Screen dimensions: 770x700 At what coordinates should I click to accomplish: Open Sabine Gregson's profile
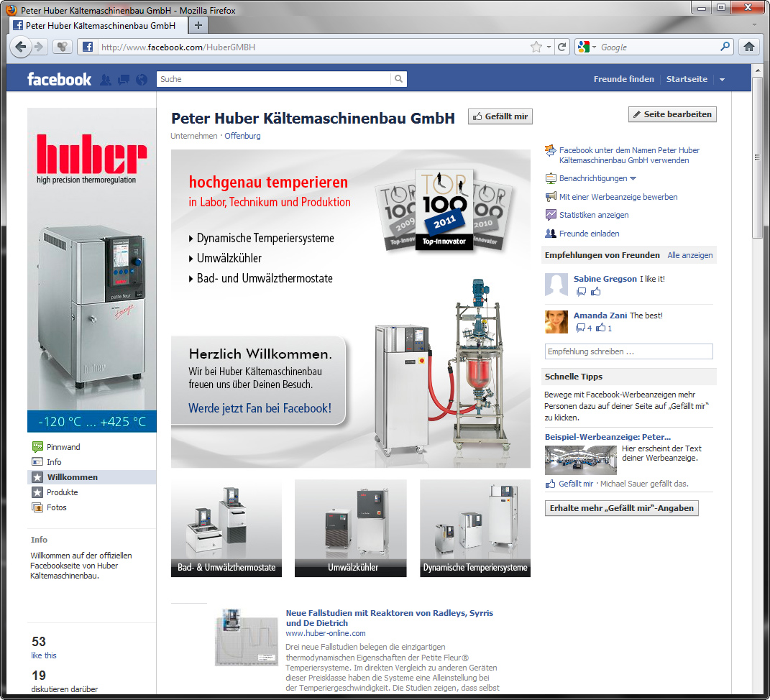click(605, 279)
